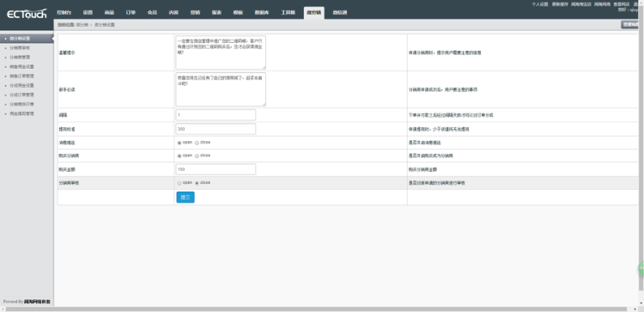Grab the 新手必读 textarea resize handle

(264, 104)
